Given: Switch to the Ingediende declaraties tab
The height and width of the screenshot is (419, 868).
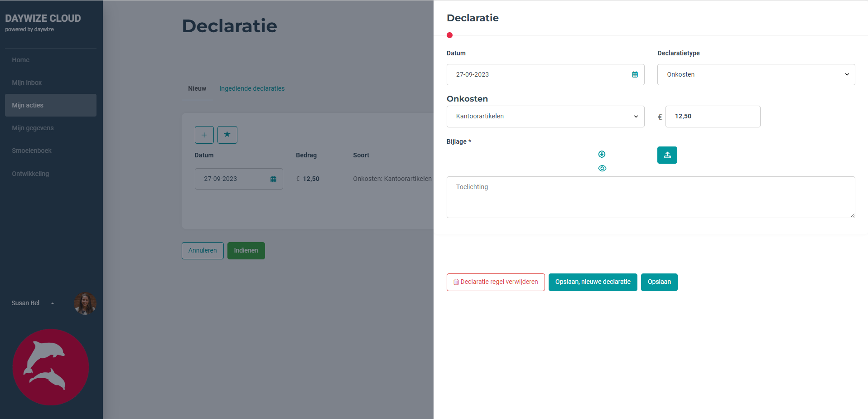Looking at the screenshot, I should point(252,88).
